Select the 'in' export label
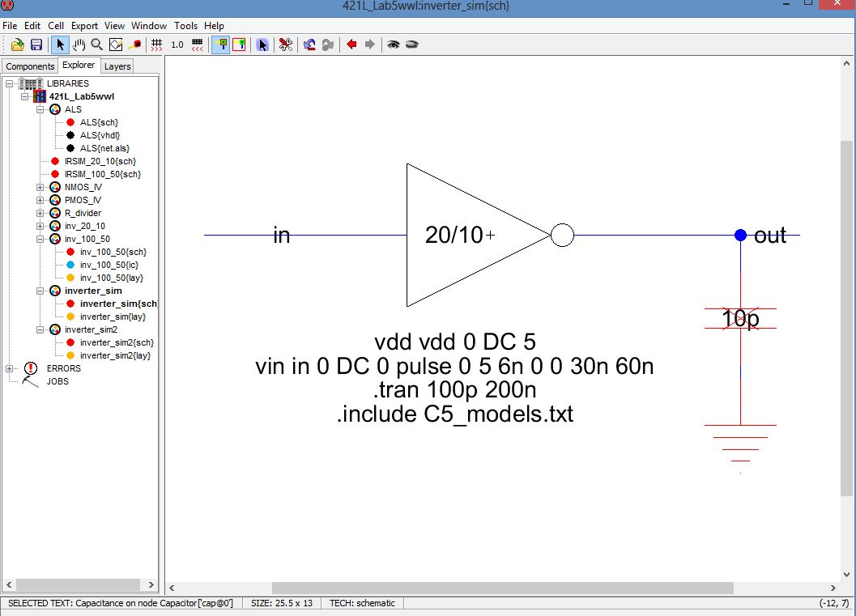Screen dimensions: 856x616 [281, 236]
